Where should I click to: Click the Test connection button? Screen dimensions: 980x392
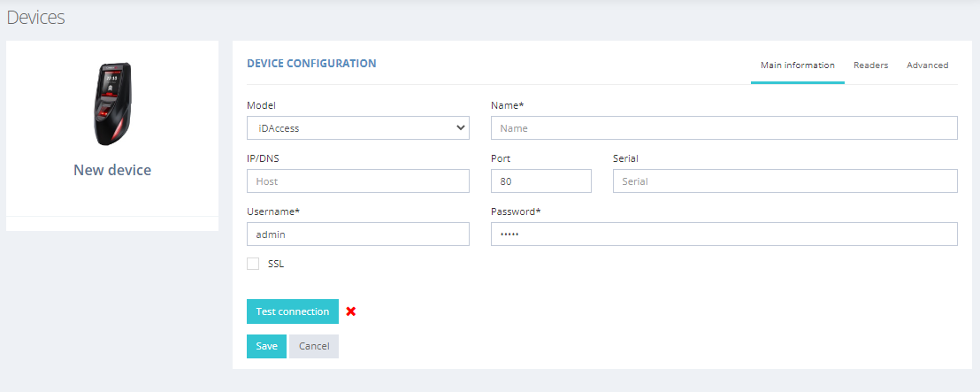coord(293,311)
